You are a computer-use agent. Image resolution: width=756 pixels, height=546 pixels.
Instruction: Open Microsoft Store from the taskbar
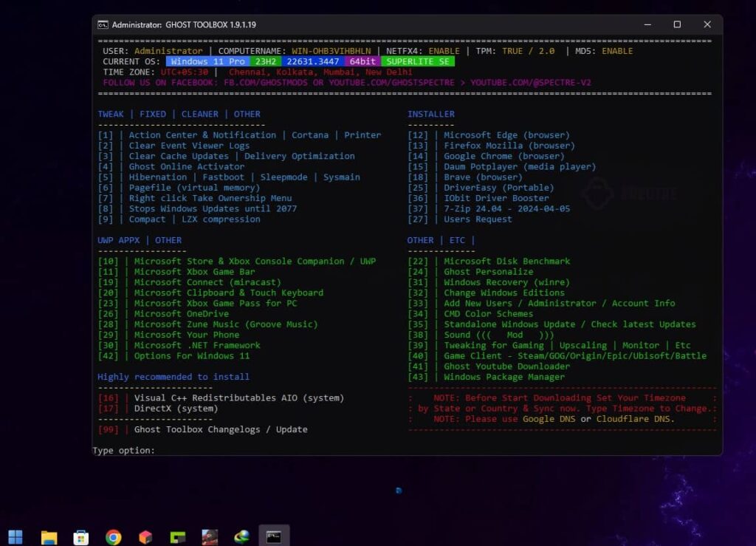tap(81, 536)
